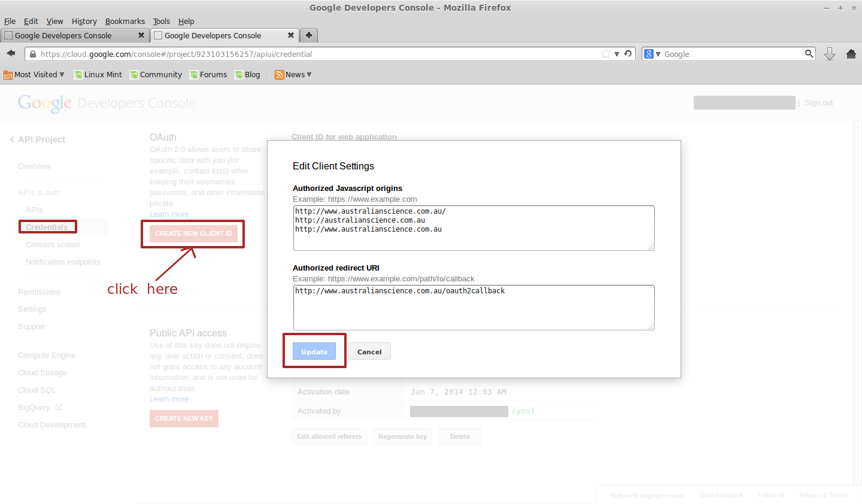Click the browser back arrow button
The height and width of the screenshot is (504, 862).
click(11, 54)
